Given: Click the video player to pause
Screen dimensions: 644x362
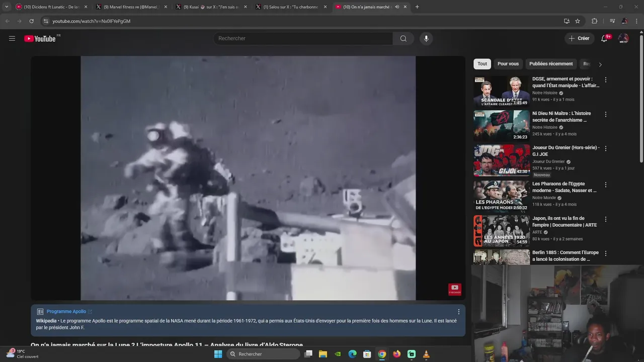Looking at the screenshot, I should (x=248, y=178).
